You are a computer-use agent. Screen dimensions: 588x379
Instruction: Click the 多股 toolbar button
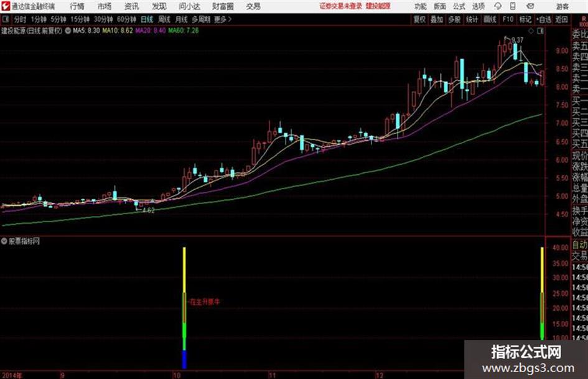pyautogui.click(x=454, y=19)
